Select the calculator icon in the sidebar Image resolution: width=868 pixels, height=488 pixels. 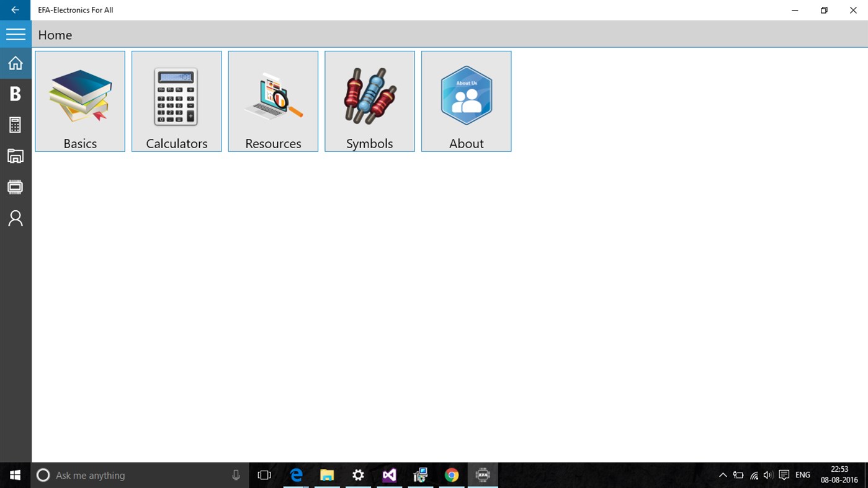point(15,124)
